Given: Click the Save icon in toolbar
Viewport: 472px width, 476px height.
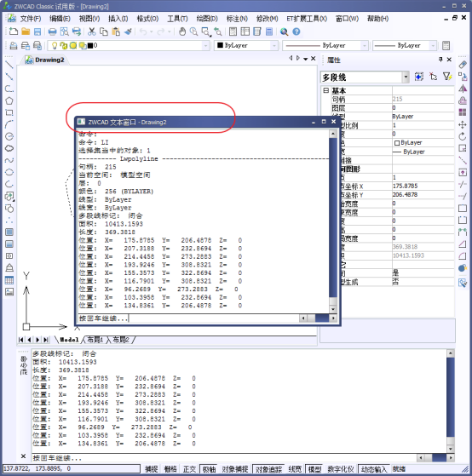Looking at the screenshot, I should [37, 32].
